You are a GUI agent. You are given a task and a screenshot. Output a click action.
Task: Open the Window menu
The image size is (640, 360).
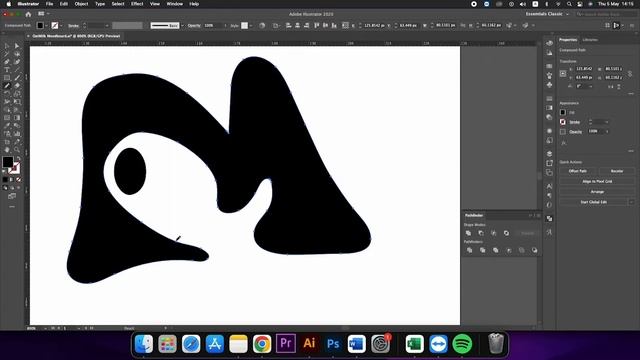[175, 4]
